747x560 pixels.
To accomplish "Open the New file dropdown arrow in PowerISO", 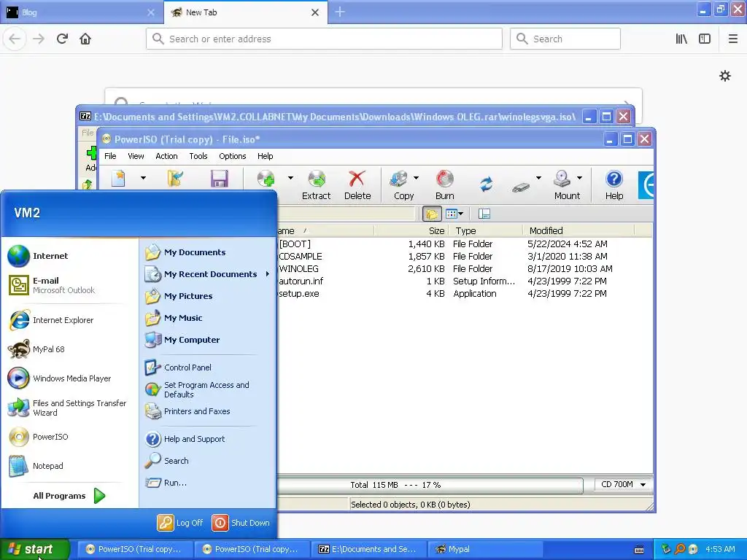I will point(143,178).
